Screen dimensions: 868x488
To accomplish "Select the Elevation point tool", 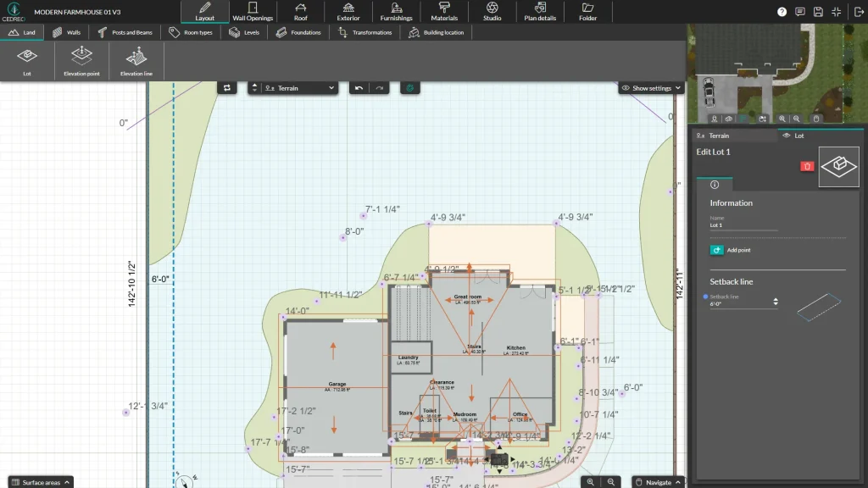I will [x=81, y=61].
